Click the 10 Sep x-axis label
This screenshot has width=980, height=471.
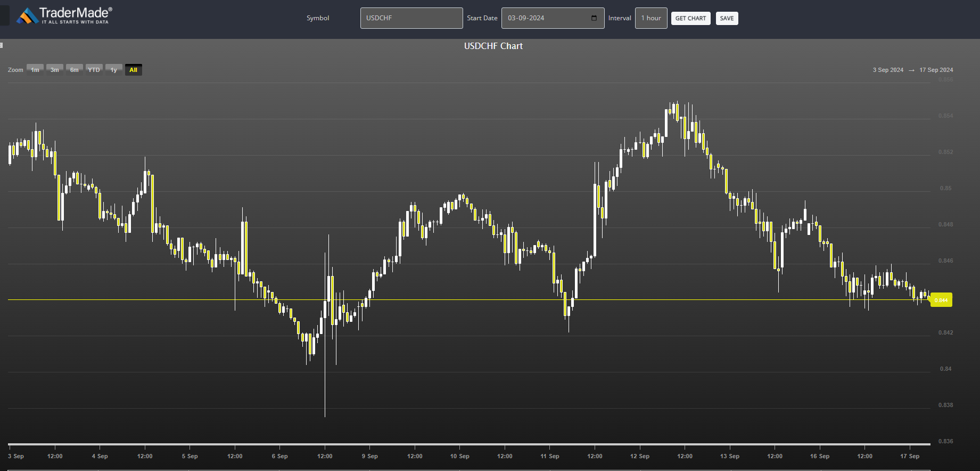pyautogui.click(x=460, y=456)
